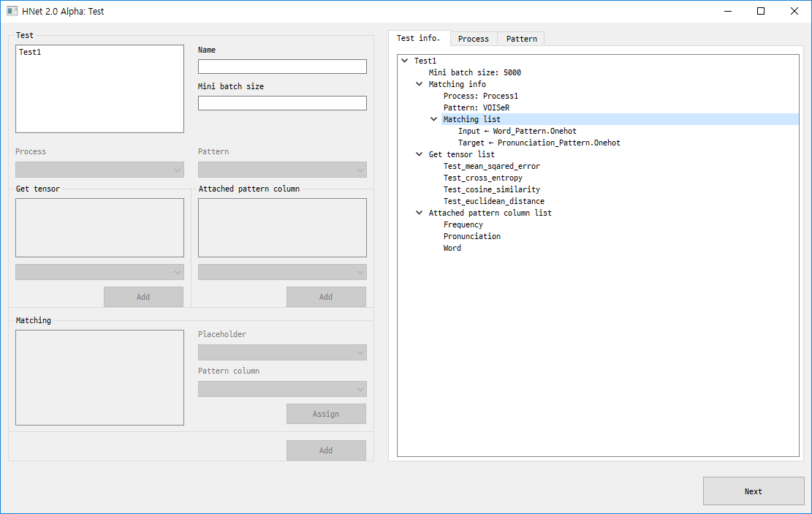Collapse the Attached pattern column list node
Screen dimensions: 812x514
point(419,213)
